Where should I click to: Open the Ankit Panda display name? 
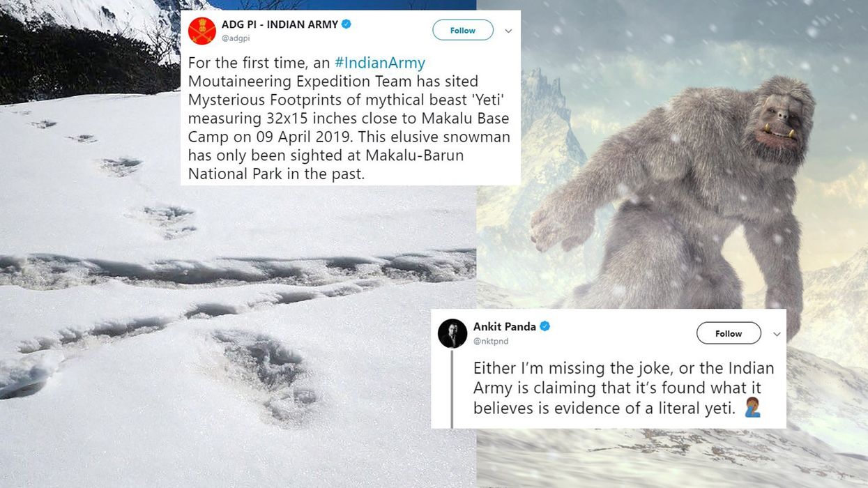pyautogui.click(x=504, y=326)
